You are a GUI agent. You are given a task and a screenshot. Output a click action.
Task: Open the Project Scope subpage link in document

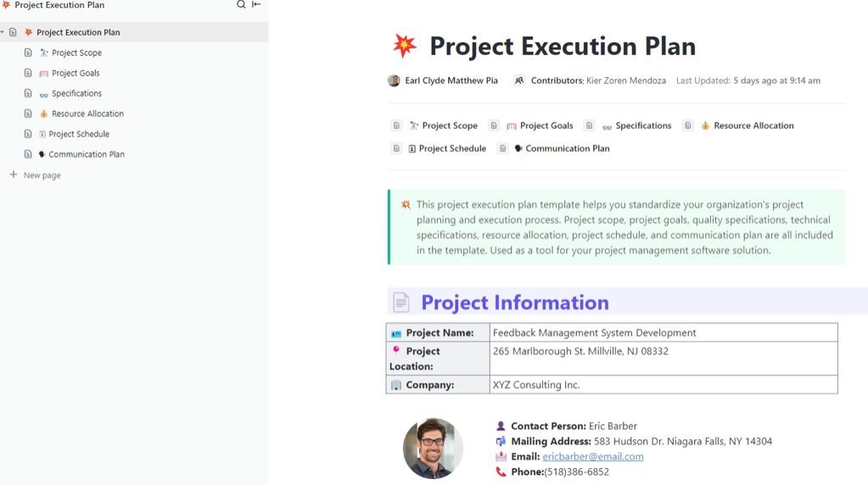click(450, 125)
